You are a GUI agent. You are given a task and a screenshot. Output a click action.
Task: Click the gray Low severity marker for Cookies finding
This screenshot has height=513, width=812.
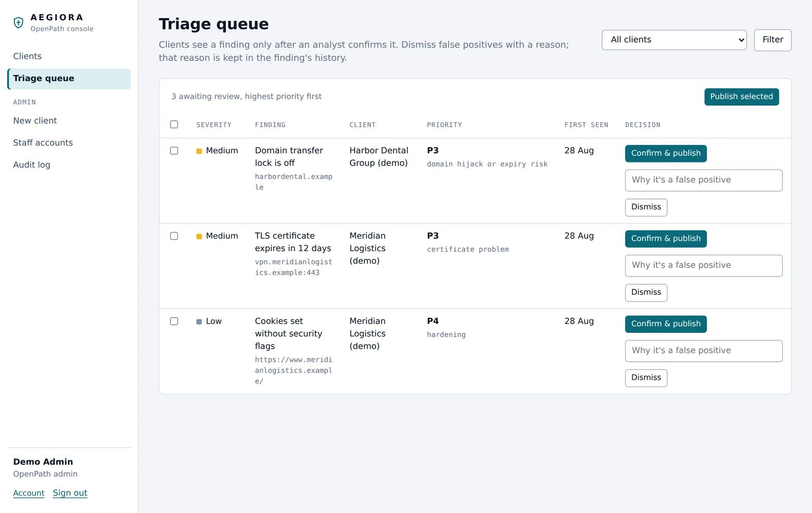199,322
